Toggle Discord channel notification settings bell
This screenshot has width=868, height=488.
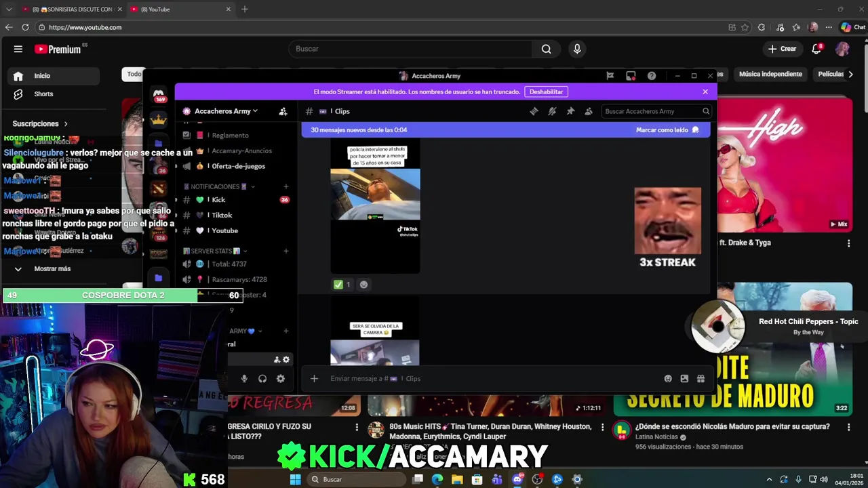coord(552,111)
